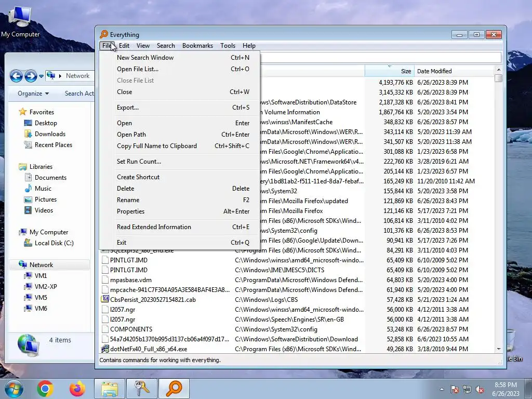Open the Edit menu

[124, 46]
